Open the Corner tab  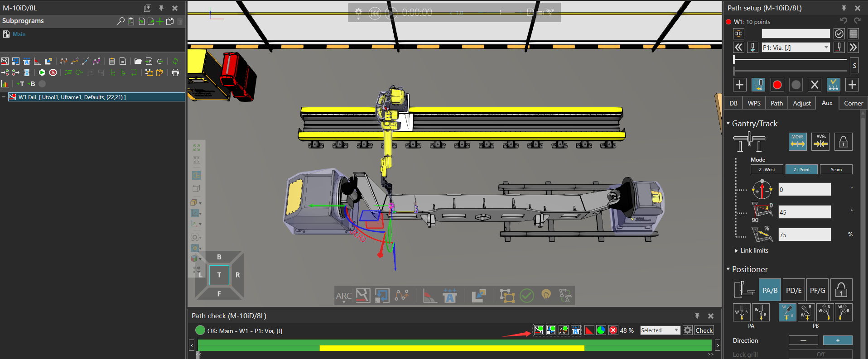pyautogui.click(x=853, y=103)
